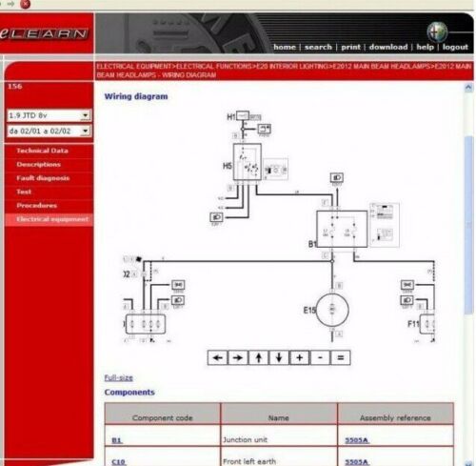Click the eLEARN logo

point(44,33)
